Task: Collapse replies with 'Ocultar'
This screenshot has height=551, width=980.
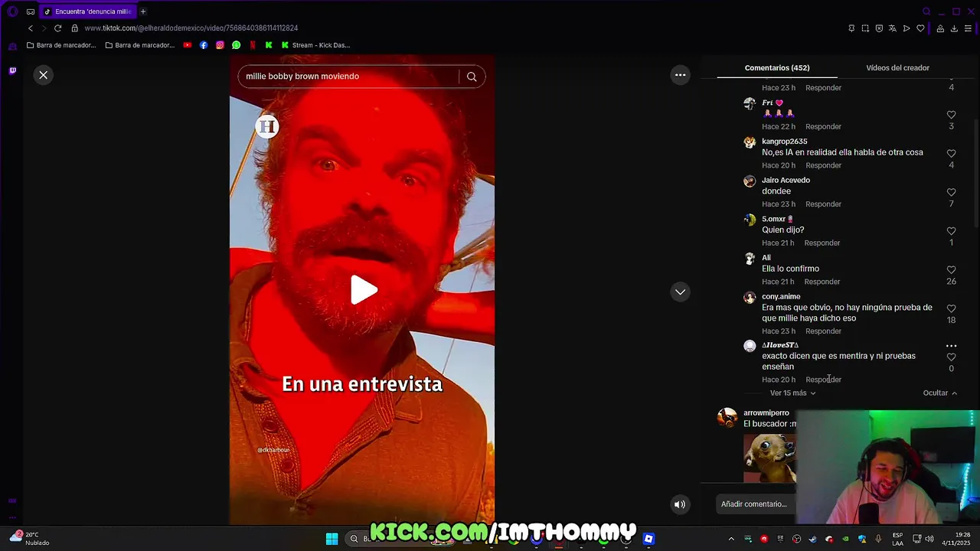Action: pyautogui.click(x=939, y=393)
